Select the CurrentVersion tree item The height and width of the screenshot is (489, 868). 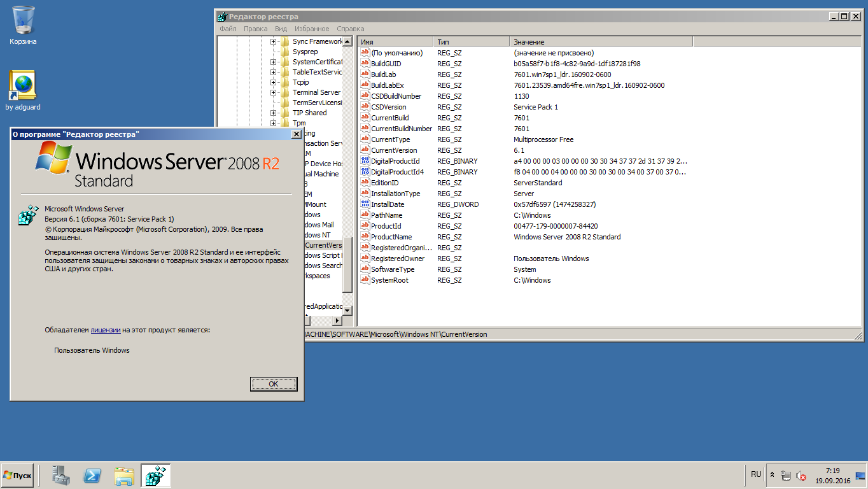(323, 245)
